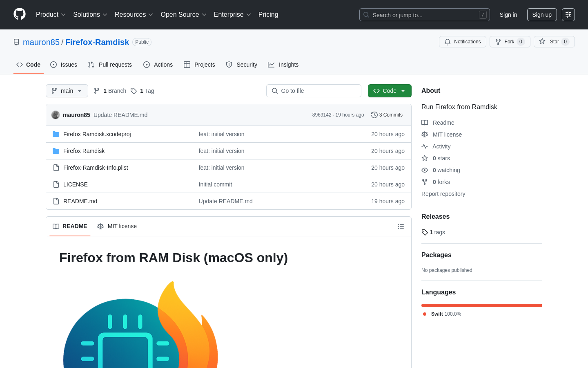The image size is (588, 368).
Task: Click the Firefox RAM Disk logo image
Action: (141, 324)
